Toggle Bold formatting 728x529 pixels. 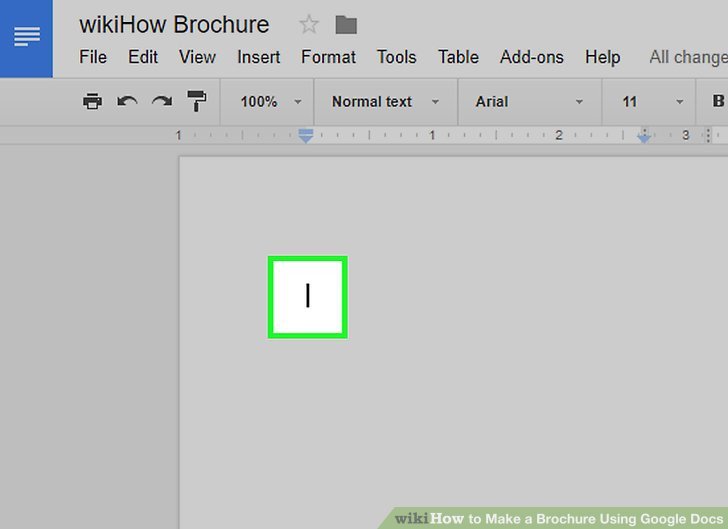[x=718, y=101]
